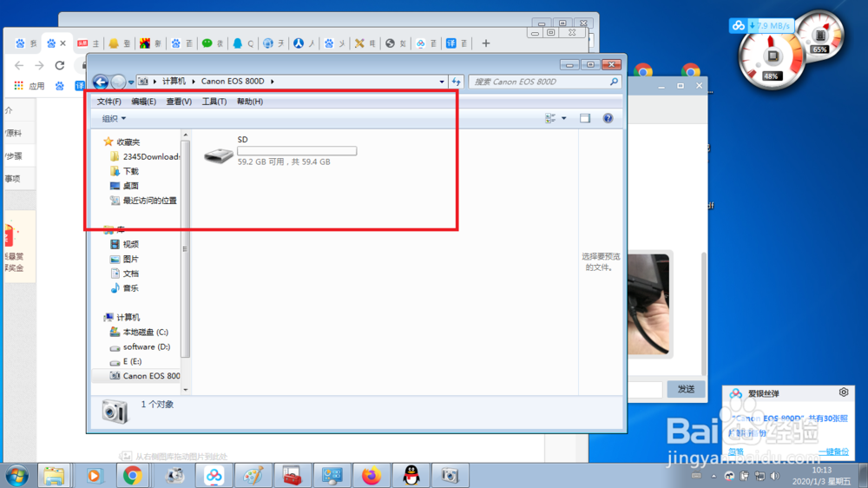The height and width of the screenshot is (488, 868).
Task: Change the view with the view icon
Action: (x=550, y=118)
